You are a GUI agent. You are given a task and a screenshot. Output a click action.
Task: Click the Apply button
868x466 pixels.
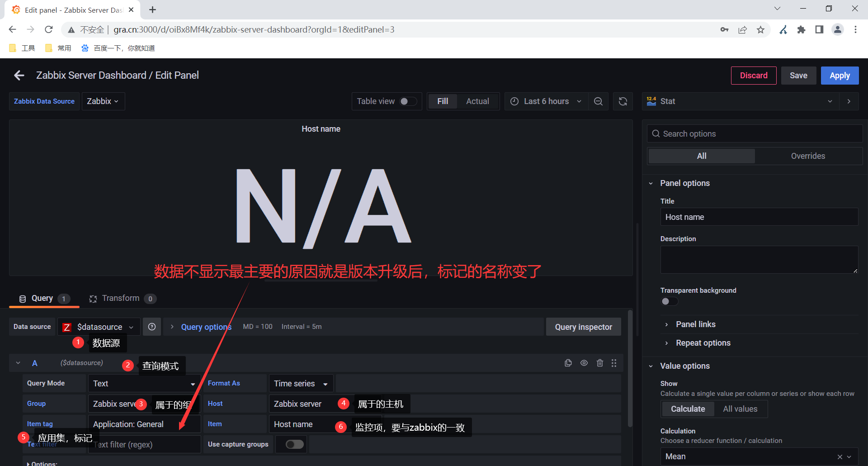[x=840, y=76]
